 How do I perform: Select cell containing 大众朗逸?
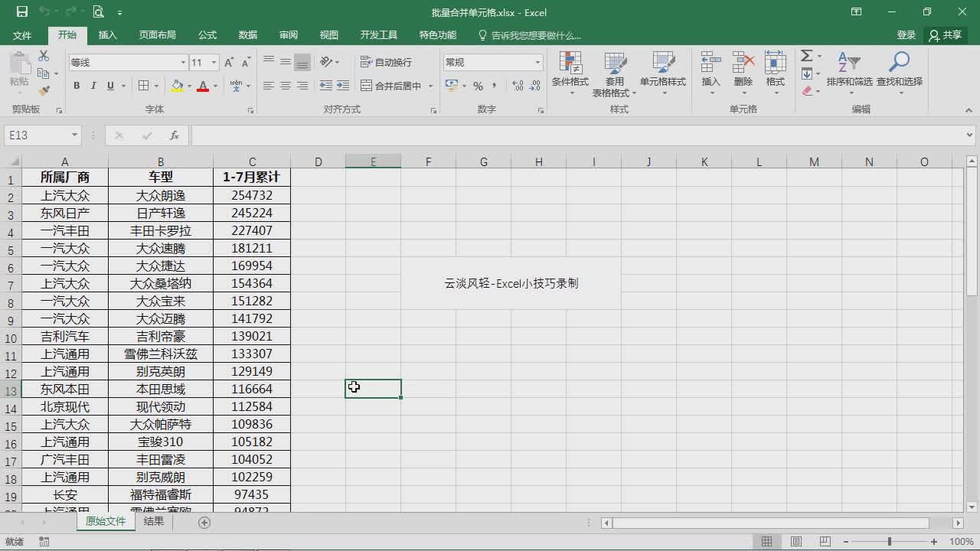pyautogui.click(x=161, y=195)
